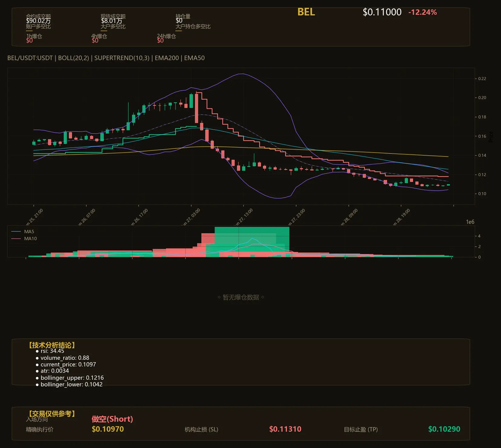Click the current_price: 0.1097 line

click(68, 364)
